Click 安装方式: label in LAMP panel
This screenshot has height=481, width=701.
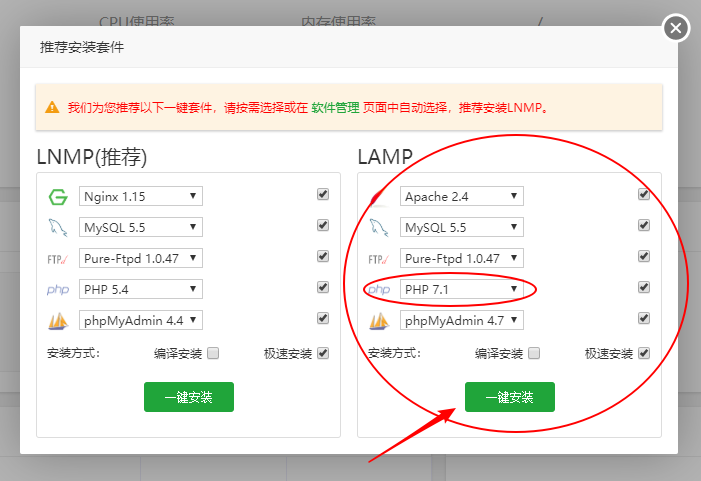tap(395, 354)
